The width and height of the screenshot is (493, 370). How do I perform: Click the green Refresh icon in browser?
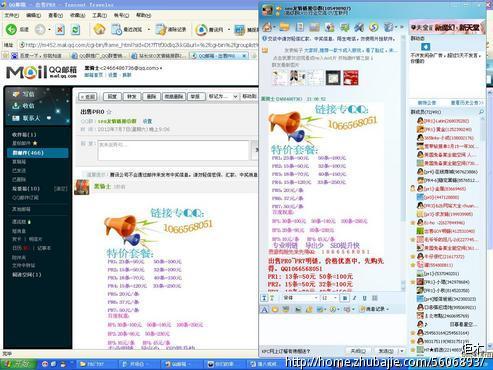pos(76,30)
